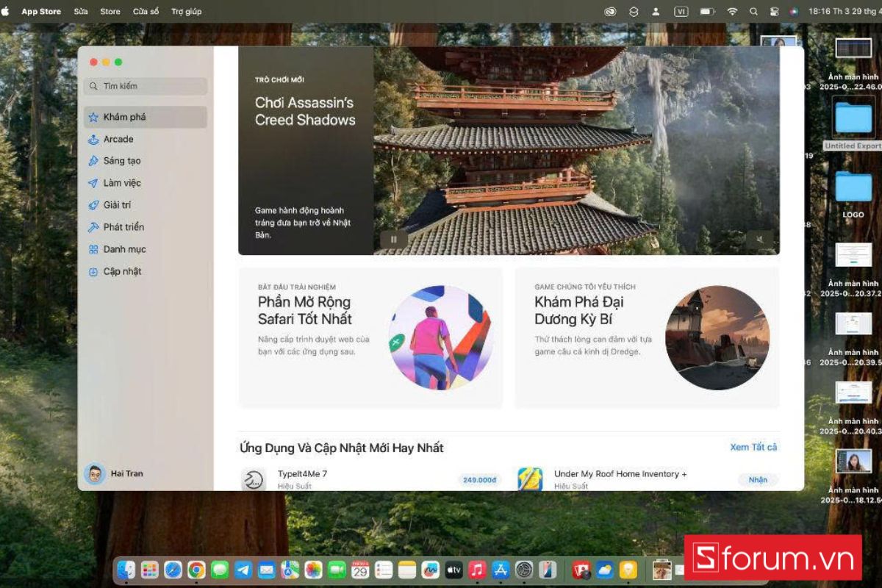Open the Arcade sidebar section
Image resolution: width=882 pixels, height=588 pixels.
[x=146, y=139]
